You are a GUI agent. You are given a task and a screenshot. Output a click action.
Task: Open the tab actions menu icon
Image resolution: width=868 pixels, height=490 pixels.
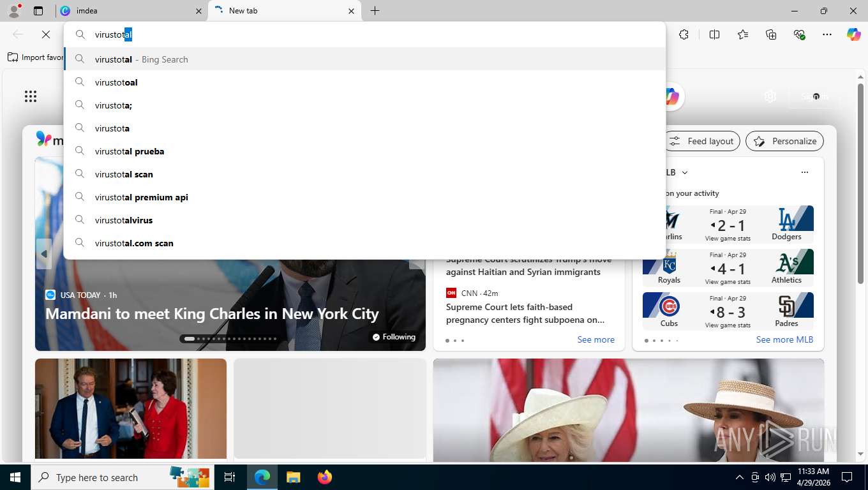(38, 11)
